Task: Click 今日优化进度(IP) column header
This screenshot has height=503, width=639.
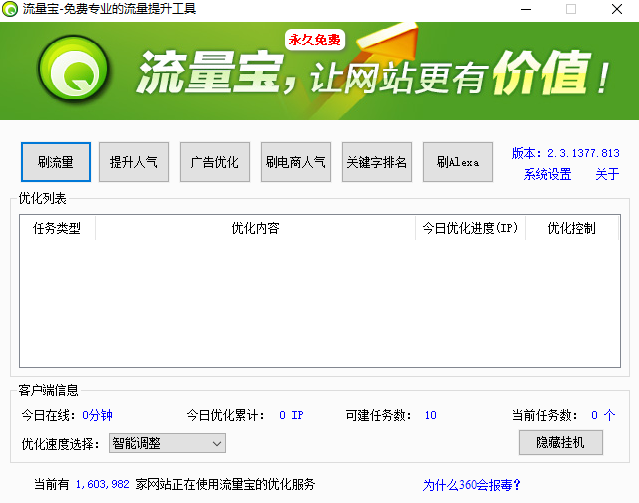Action: (471, 228)
